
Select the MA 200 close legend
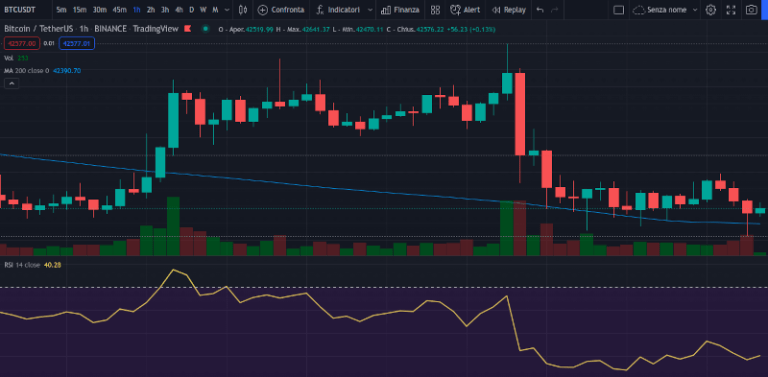(26, 71)
